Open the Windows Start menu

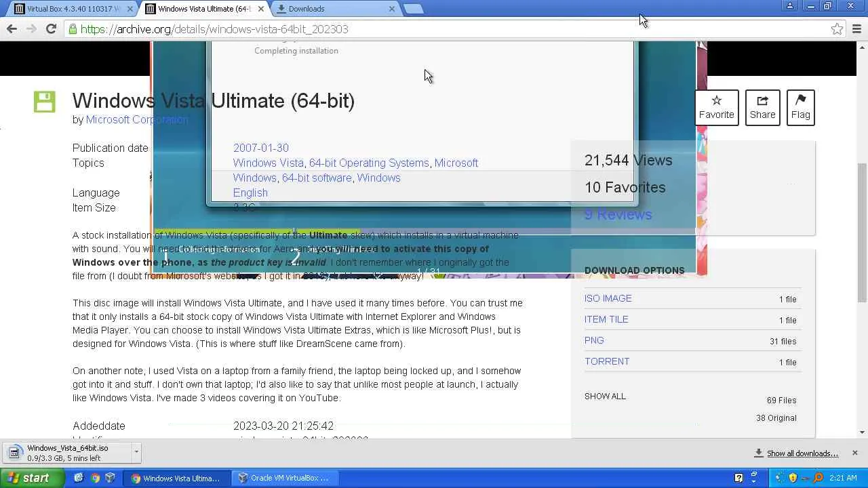coord(33,478)
